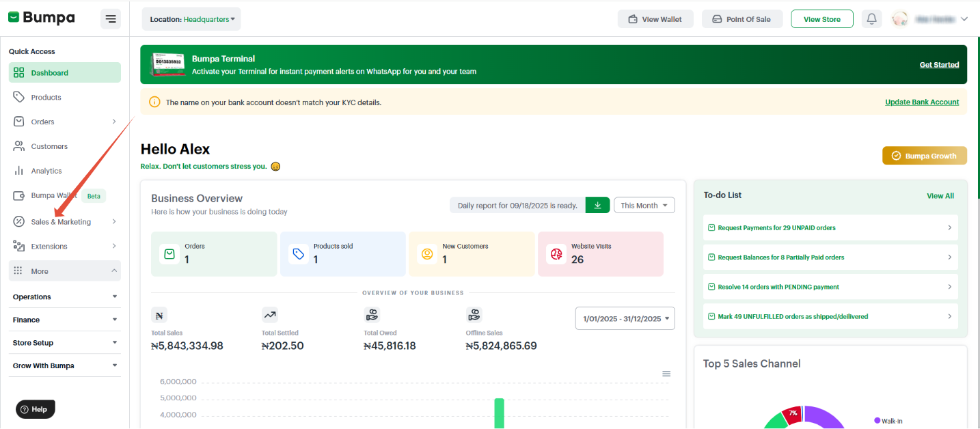The image size is (980, 429).
Task: Expand the Finance section
Action: [65, 320]
